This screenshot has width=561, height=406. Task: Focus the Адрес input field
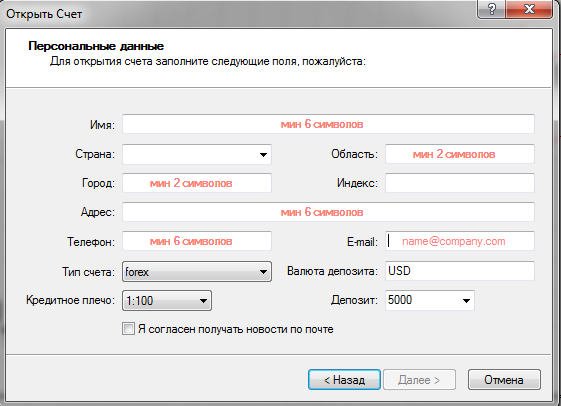tap(328, 212)
